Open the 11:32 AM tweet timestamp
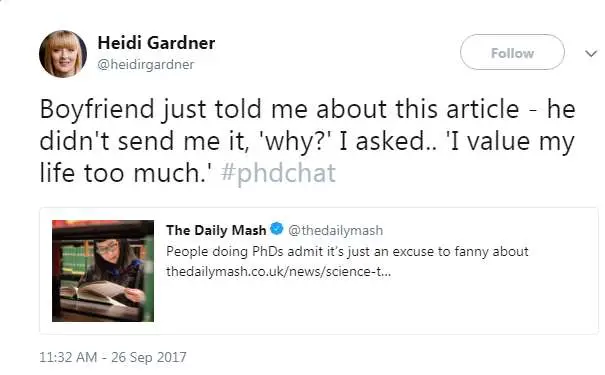Image resolution: width=605 pixels, height=375 pixels. pyautogui.click(x=68, y=357)
